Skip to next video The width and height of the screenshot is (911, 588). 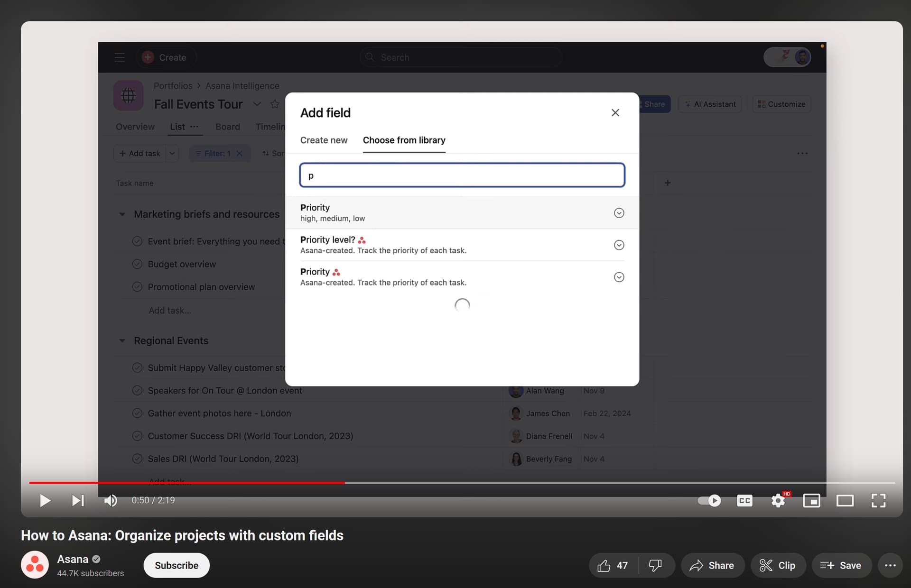tap(78, 500)
